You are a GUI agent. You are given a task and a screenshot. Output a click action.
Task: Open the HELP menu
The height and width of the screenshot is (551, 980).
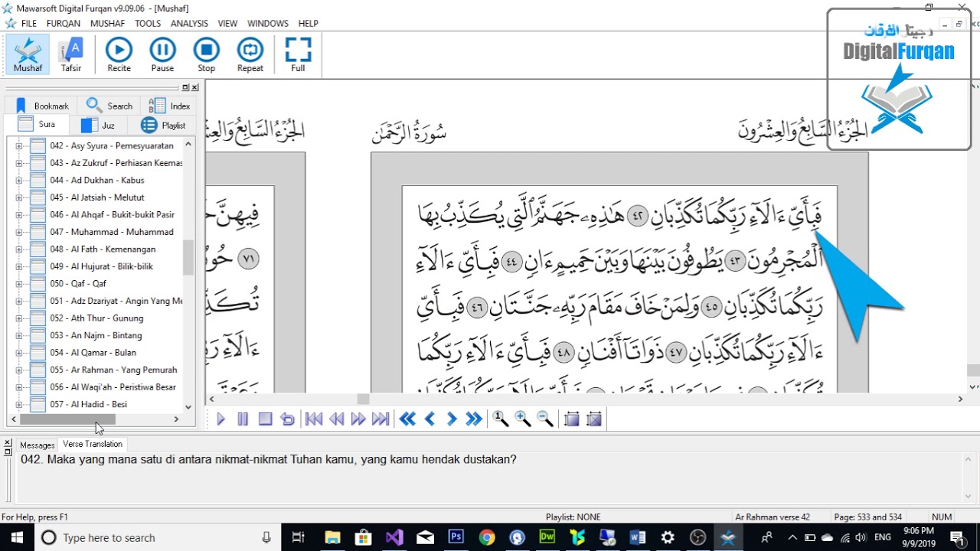[309, 24]
